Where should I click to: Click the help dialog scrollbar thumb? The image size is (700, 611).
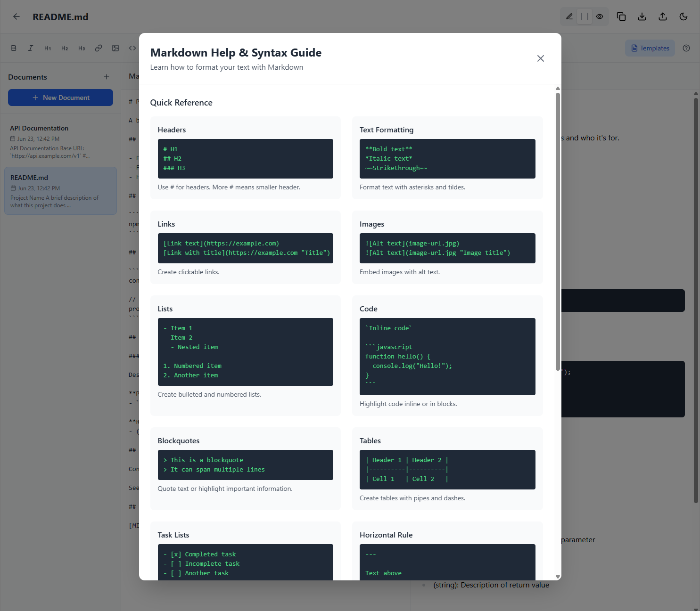click(x=558, y=231)
